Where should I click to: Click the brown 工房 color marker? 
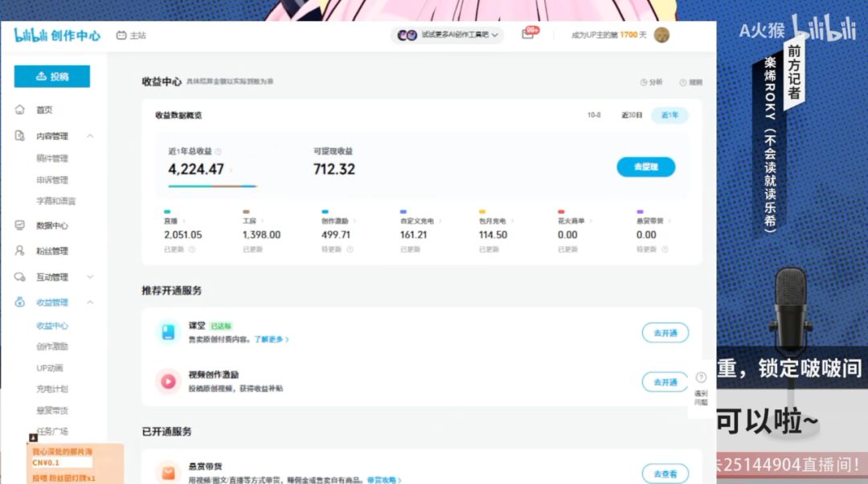246,211
